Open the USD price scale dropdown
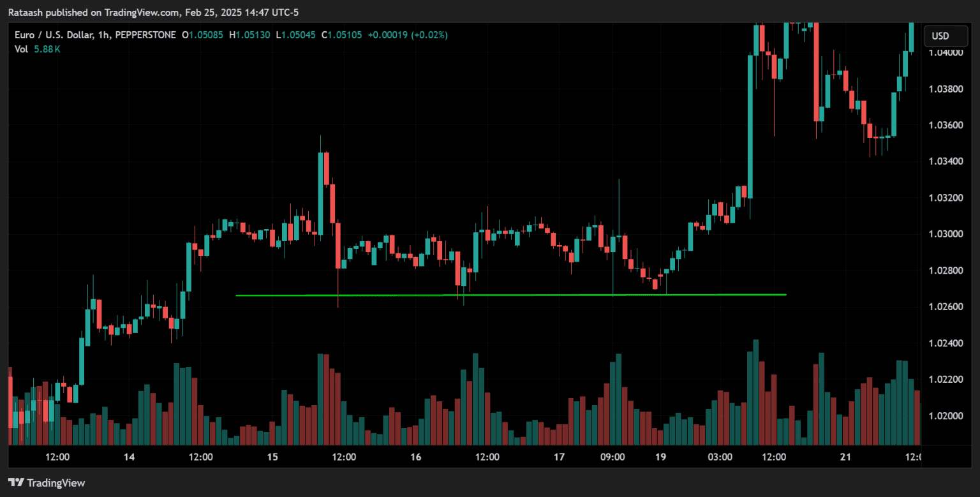 [945, 36]
